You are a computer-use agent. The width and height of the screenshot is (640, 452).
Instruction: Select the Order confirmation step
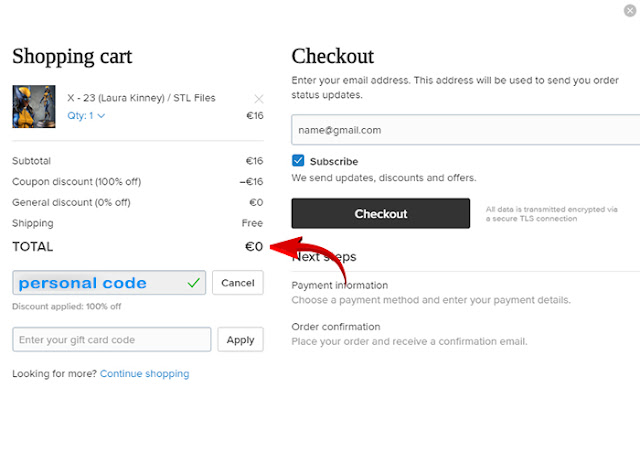coord(336,327)
